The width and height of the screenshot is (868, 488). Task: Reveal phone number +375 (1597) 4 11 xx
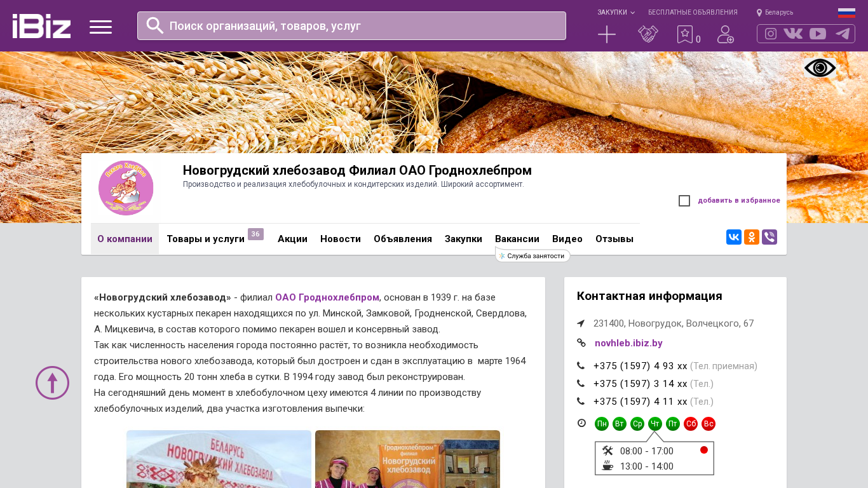click(x=641, y=402)
